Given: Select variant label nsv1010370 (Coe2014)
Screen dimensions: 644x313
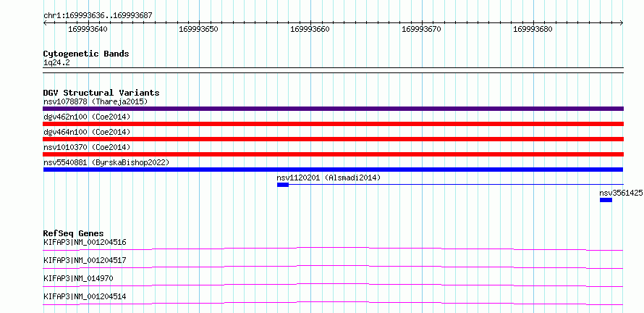Looking at the screenshot, I should click(x=87, y=147).
